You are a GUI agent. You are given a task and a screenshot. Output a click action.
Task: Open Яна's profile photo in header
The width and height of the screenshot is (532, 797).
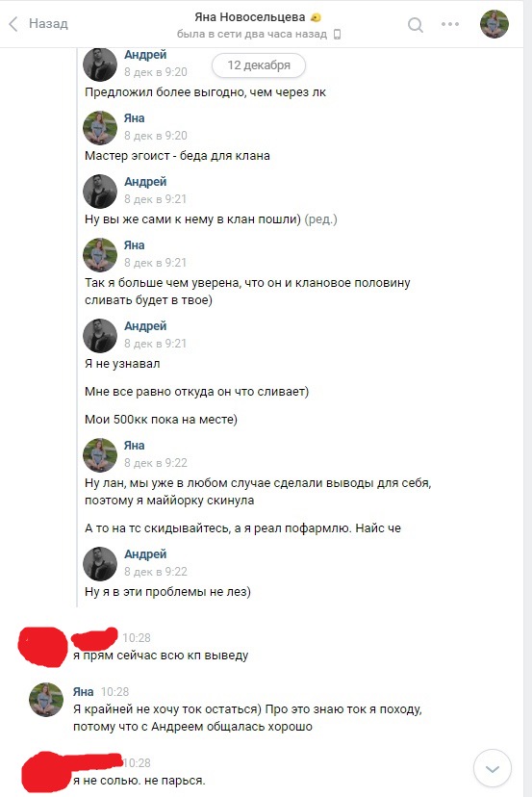coord(494,24)
